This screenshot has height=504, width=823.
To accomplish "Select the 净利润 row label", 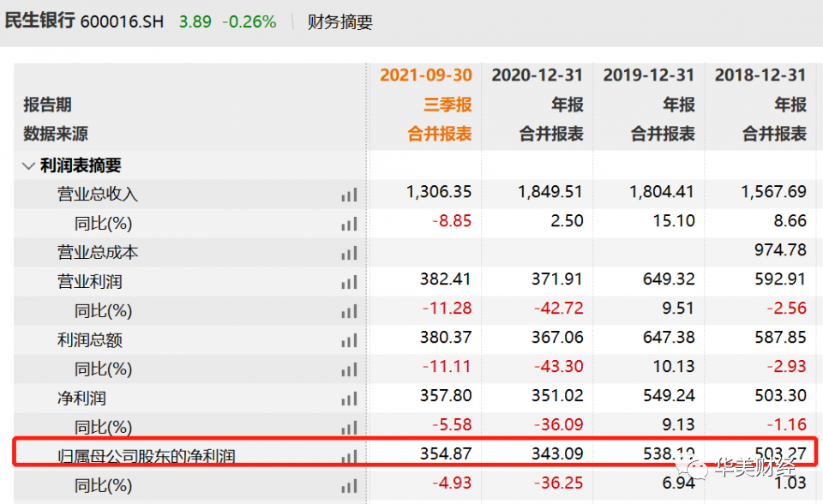I will (81, 399).
